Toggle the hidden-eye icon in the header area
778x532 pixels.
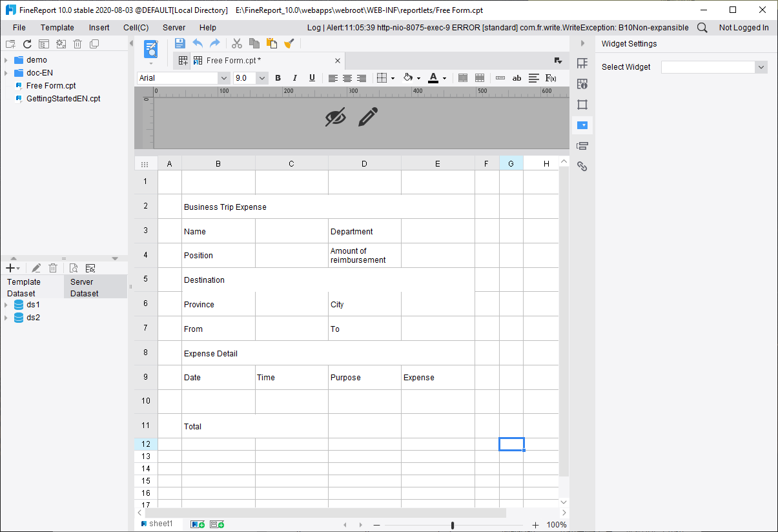336,117
